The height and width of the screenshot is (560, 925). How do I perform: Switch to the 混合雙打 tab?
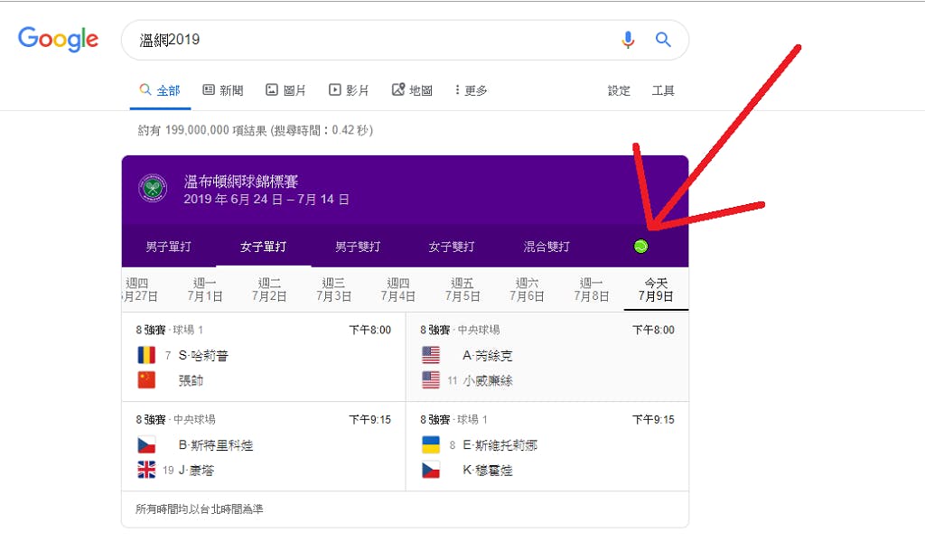coord(547,247)
